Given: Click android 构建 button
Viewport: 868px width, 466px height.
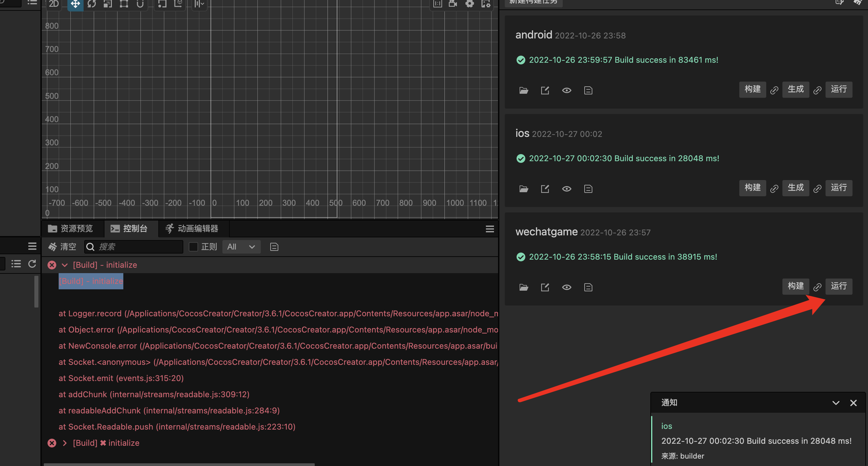Looking at the screenshot, I should coord(752,89).
